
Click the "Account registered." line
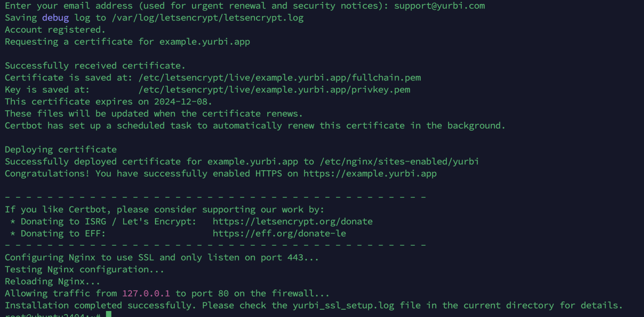55,30
